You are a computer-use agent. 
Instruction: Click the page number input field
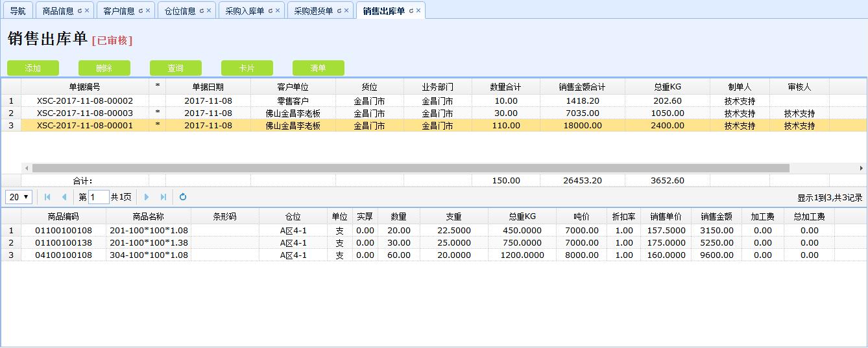(99, 197)
